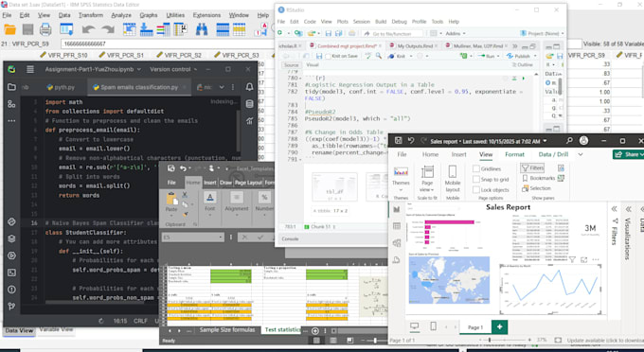The height and width of the screenshot is (352, 644).
Task: Click the SPSS undo arrow icon
Action: tap(88, 29)
